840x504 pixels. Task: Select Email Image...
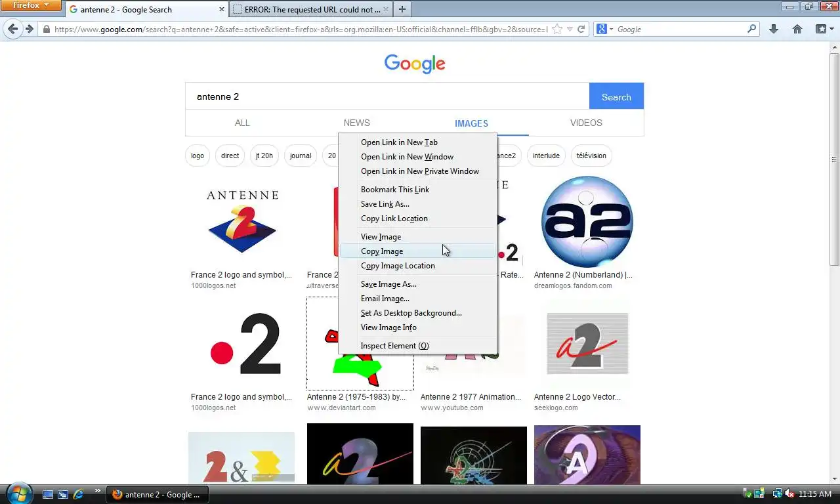(417, 299)
